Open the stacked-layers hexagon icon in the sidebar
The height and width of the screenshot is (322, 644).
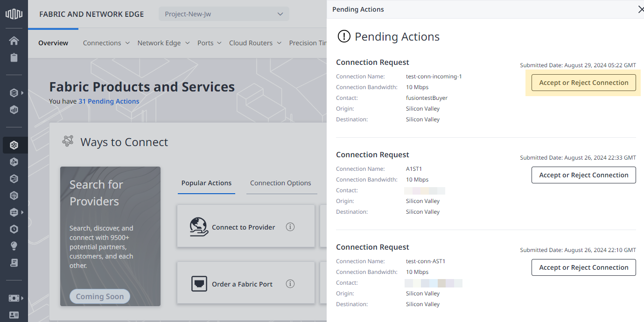pyautogui.click(x=14, y=93)
